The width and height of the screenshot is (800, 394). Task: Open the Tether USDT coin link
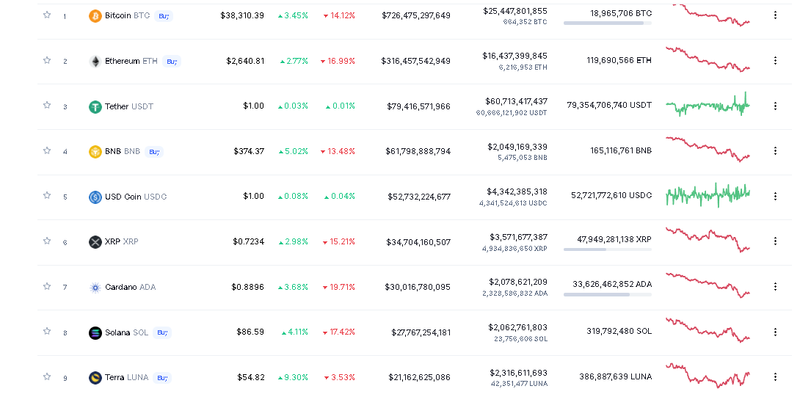pos(129,107)
